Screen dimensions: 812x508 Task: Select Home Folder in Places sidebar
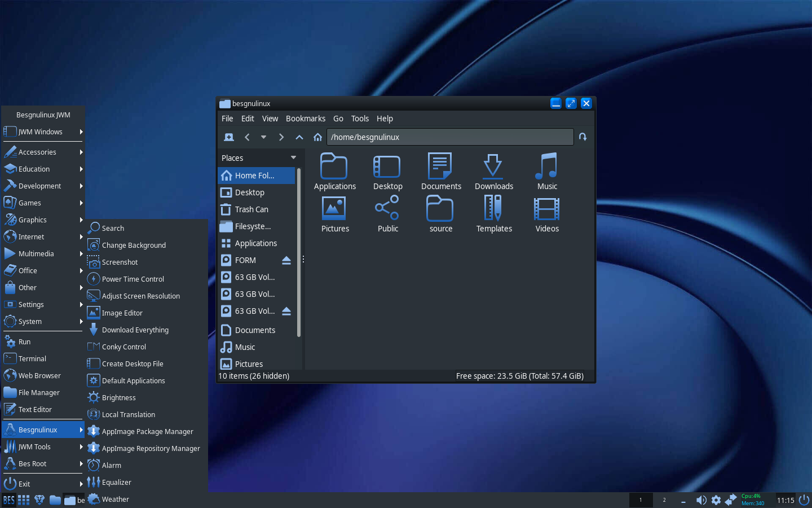click(257, 176)
